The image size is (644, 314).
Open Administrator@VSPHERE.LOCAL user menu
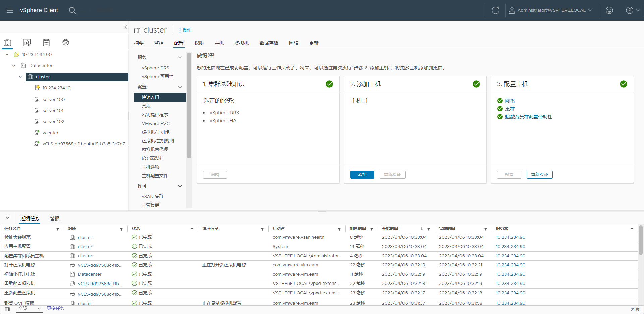tap(550, 10)
